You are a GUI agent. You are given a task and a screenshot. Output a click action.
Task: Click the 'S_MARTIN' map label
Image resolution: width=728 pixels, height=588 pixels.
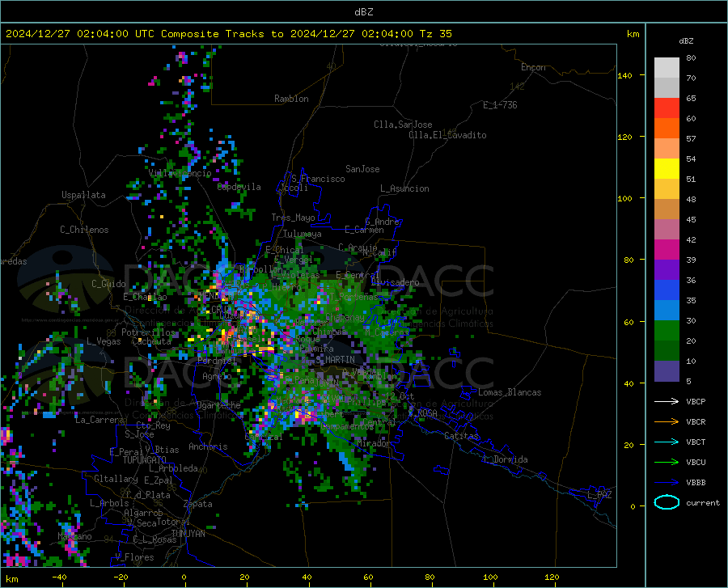click(x=335, y=360)
